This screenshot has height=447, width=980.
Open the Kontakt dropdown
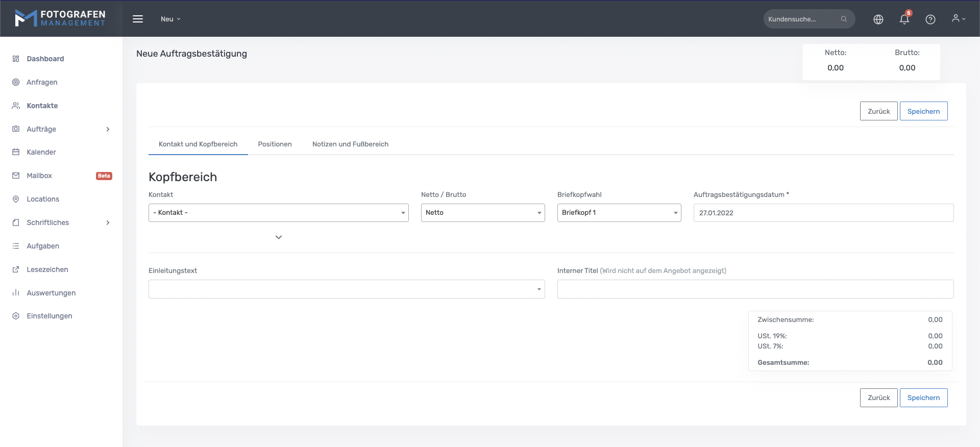pos(278,213)
